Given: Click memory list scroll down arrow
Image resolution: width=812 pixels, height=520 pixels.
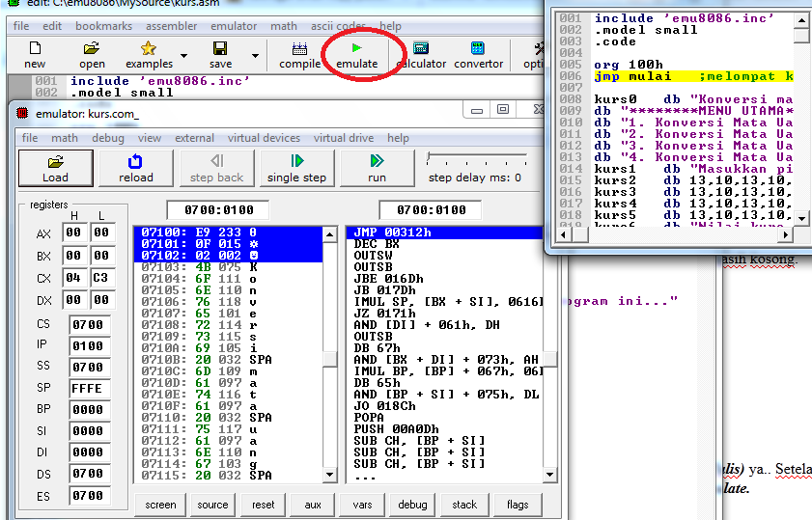Looking at the screenshot, I should point(329,475).
